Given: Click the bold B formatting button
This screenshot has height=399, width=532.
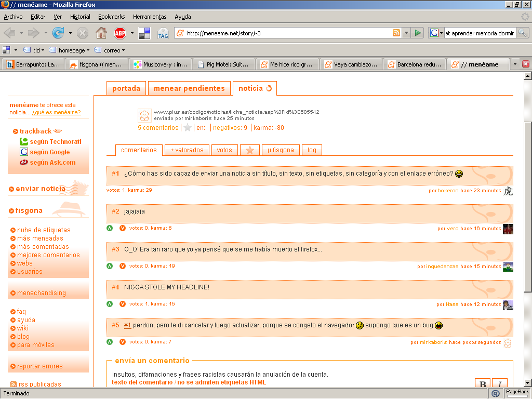Looking at the screenshot, I should coord(483,384).
